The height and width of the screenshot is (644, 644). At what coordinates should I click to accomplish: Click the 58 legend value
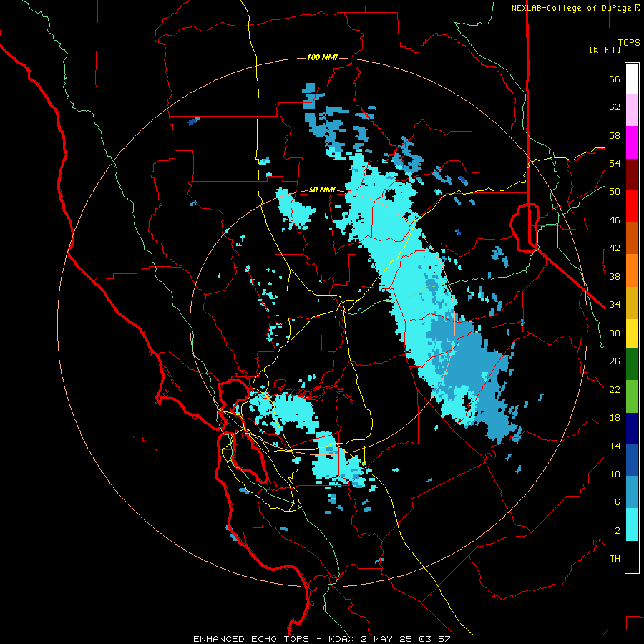point(615,135)
